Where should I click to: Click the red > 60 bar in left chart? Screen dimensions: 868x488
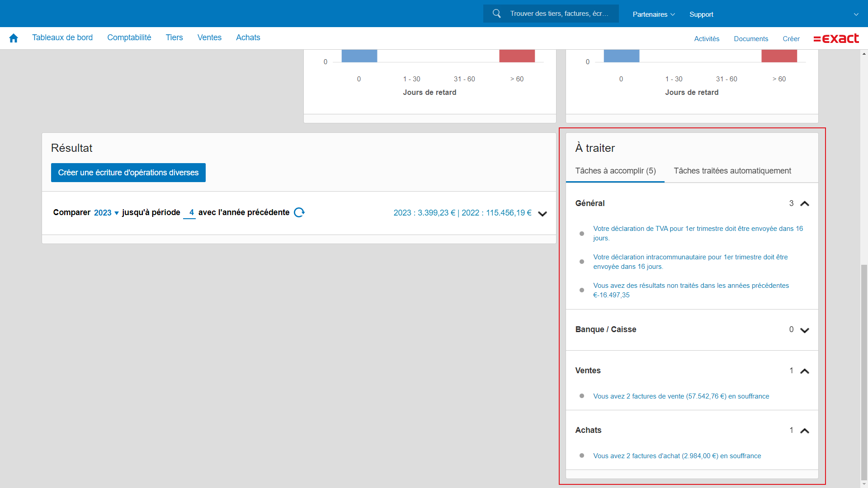[517, 56]
